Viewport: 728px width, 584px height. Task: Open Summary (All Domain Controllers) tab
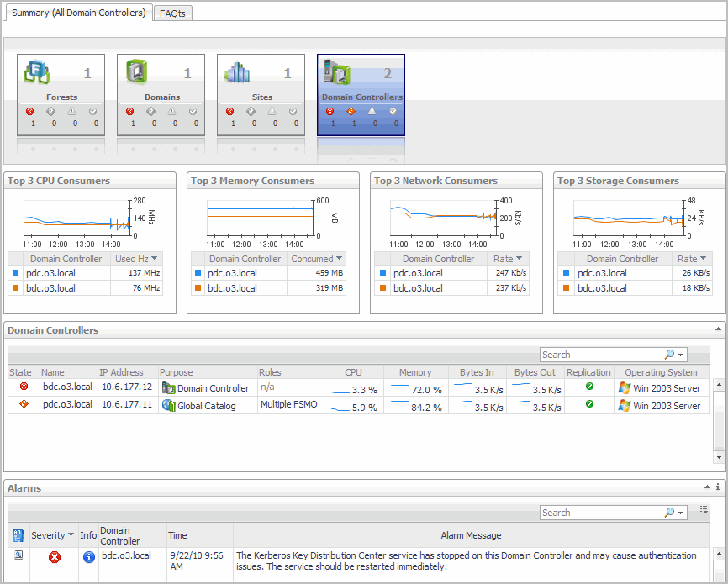77,13
